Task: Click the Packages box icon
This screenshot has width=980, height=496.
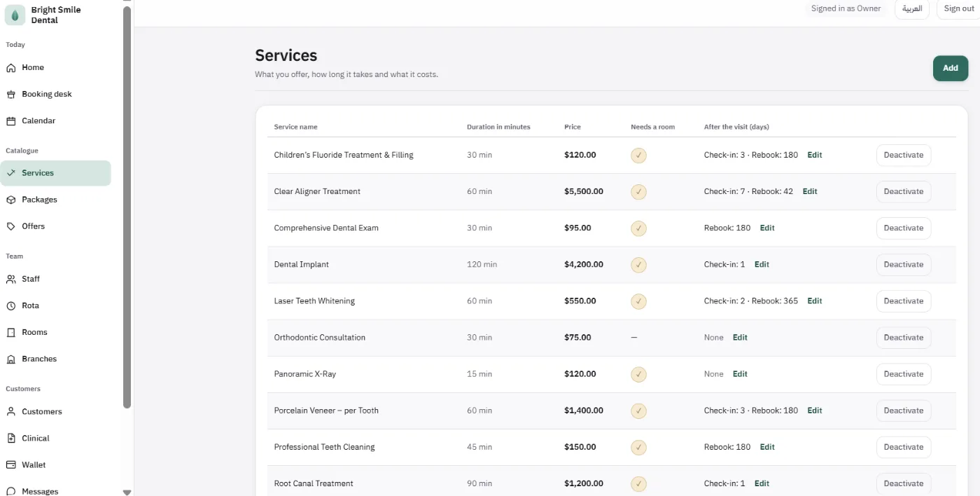Action: click(x=10, y=200)
